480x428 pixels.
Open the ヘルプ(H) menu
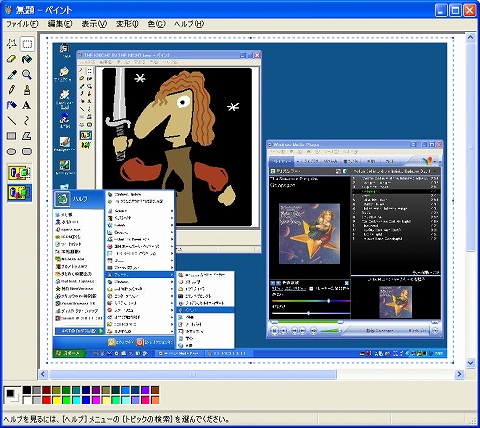coord(189,24)
